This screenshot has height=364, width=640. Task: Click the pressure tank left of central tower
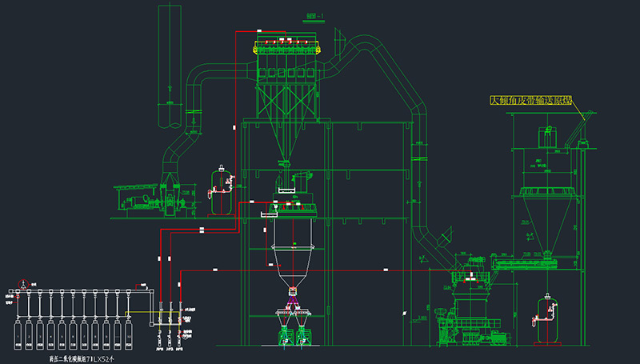click(x=218, y=192)
